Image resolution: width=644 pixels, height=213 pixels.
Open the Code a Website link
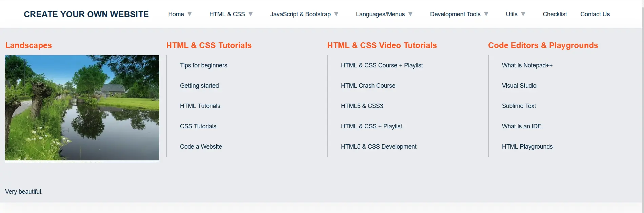(x=201, y=147)
